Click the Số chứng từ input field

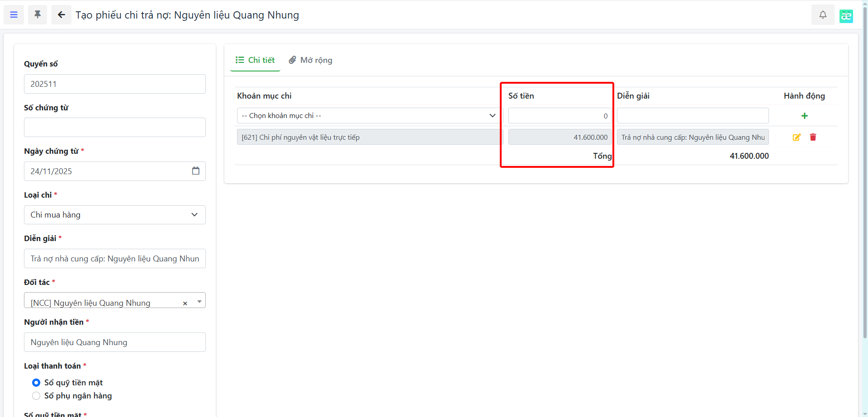(114, 128)
